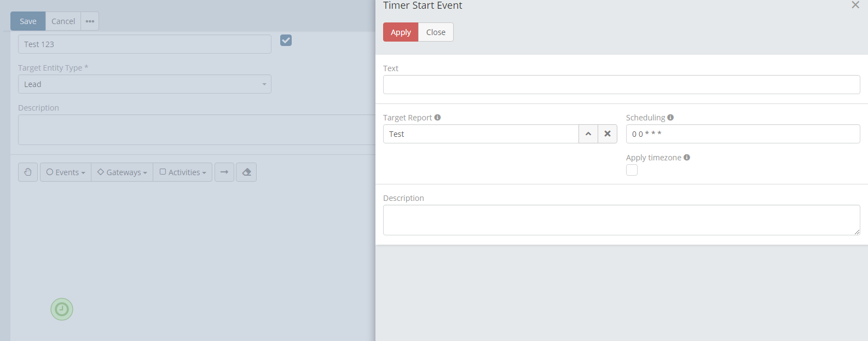Enable the Apply timezone checkbox
This screenshot has height=341, width=868.
[x=632, y=170]
